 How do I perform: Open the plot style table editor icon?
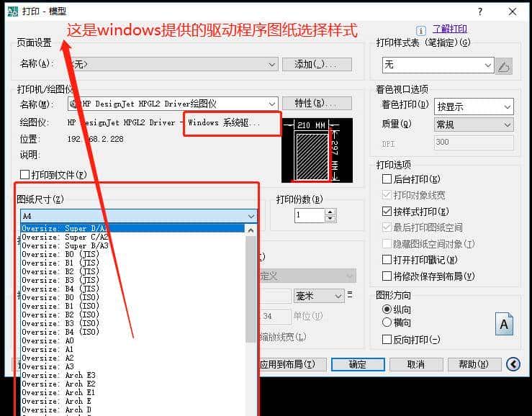504,65
